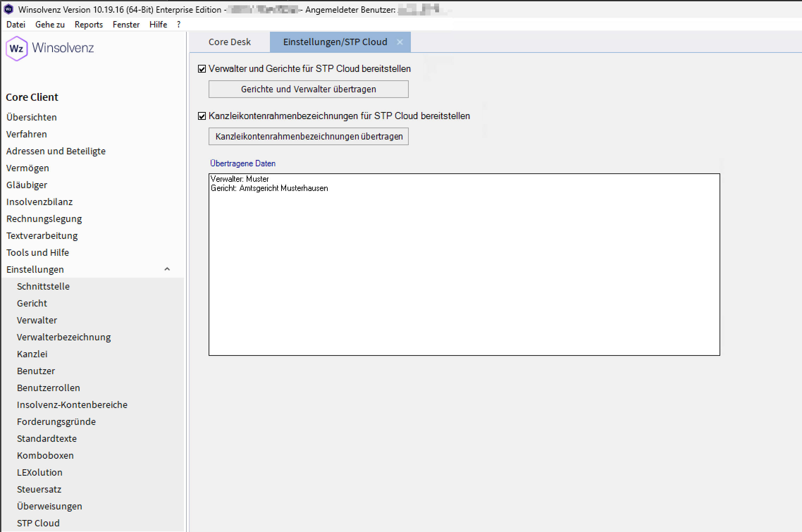Image resolution: width=802 pixels, height=532 pixels.
Task: Select Insolvenz-Kontenbereiche settings entry
Action: (72, 405)
